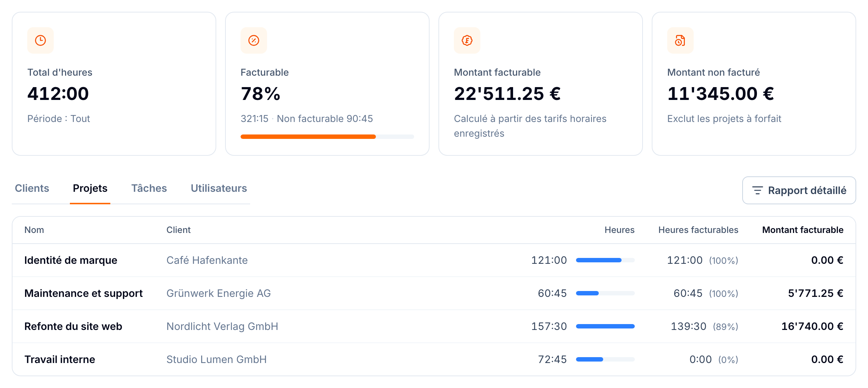The height and width of the screenshot is (388, 868).
Task: Click the document clock icon on Montant non facturé card
Action: [680, 40]
